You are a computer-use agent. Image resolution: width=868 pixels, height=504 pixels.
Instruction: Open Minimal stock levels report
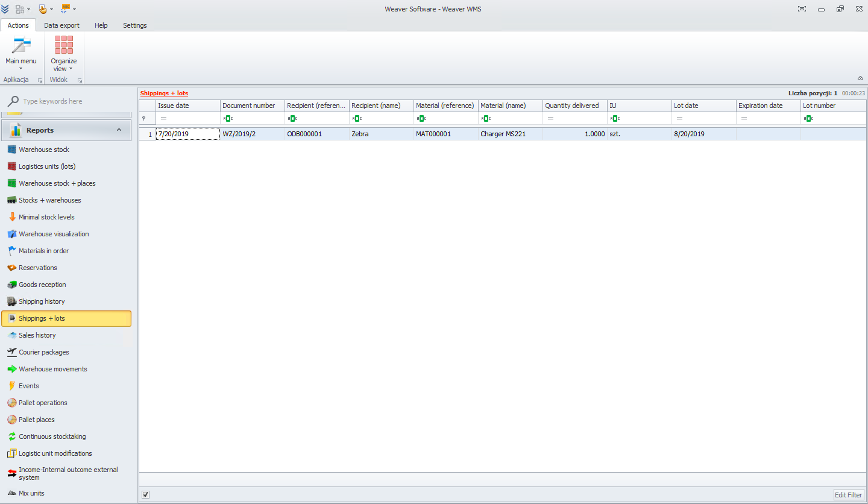point(66,217)
